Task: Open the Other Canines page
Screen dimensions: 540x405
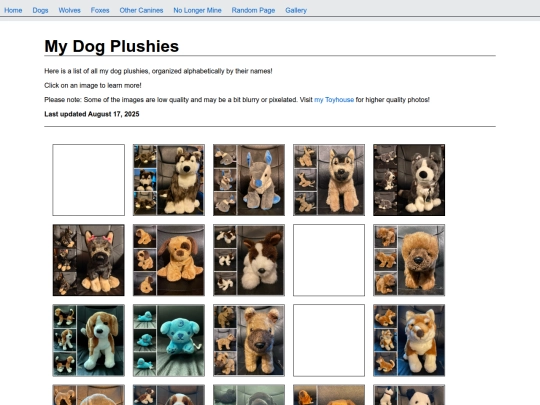Action: 141,10
